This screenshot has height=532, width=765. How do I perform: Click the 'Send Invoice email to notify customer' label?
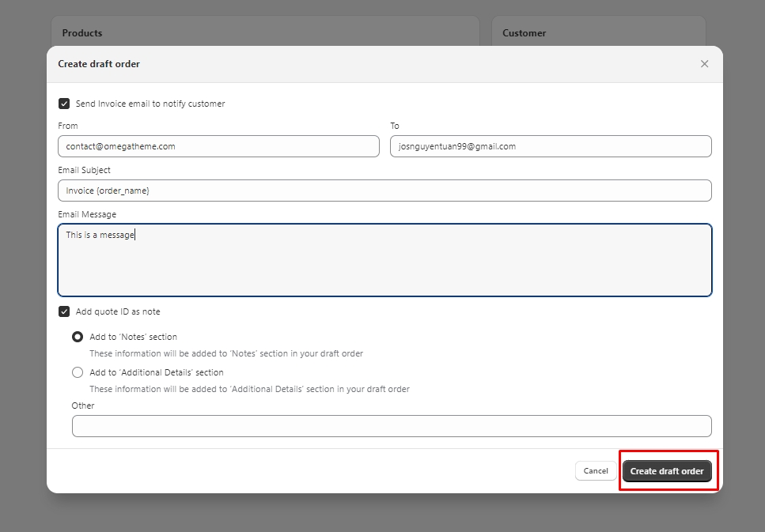150,104
